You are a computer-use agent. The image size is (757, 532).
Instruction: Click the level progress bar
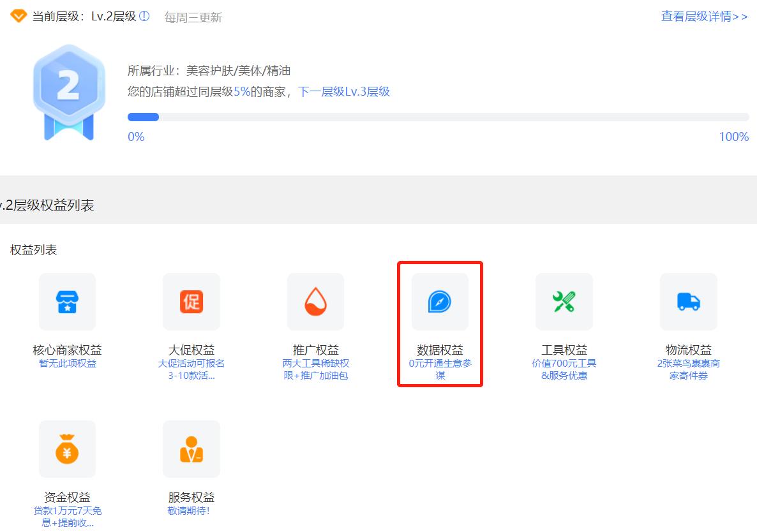tap(438, 117)
